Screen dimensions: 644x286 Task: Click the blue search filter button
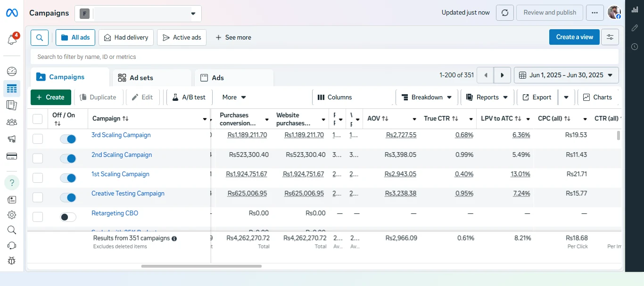click(40, 37)
